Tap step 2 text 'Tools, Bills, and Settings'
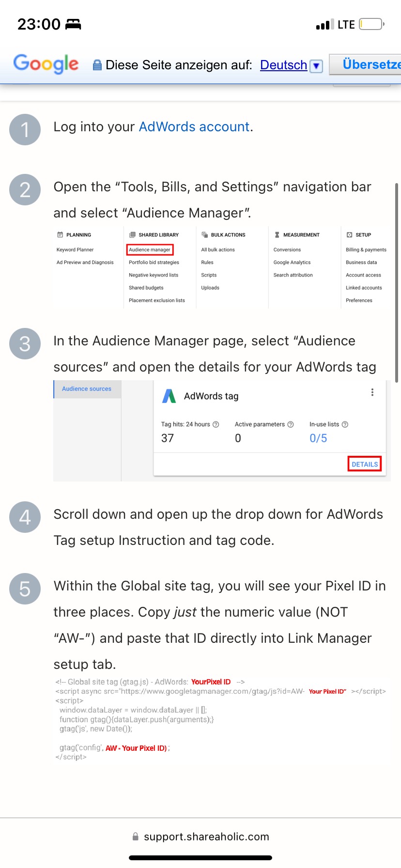The width and height of the screenshot is (401, 868). (197, 187)
